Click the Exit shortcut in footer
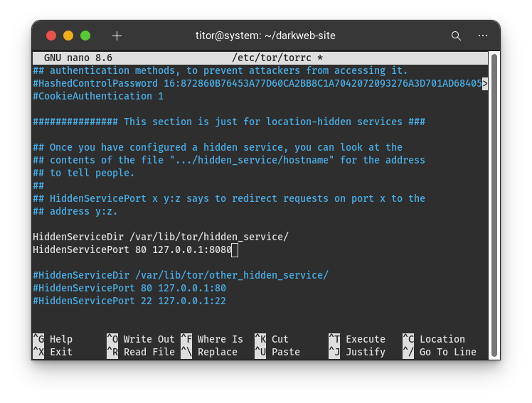The width and height of the screenshot is (532, 403). click(x=60, y=352)
